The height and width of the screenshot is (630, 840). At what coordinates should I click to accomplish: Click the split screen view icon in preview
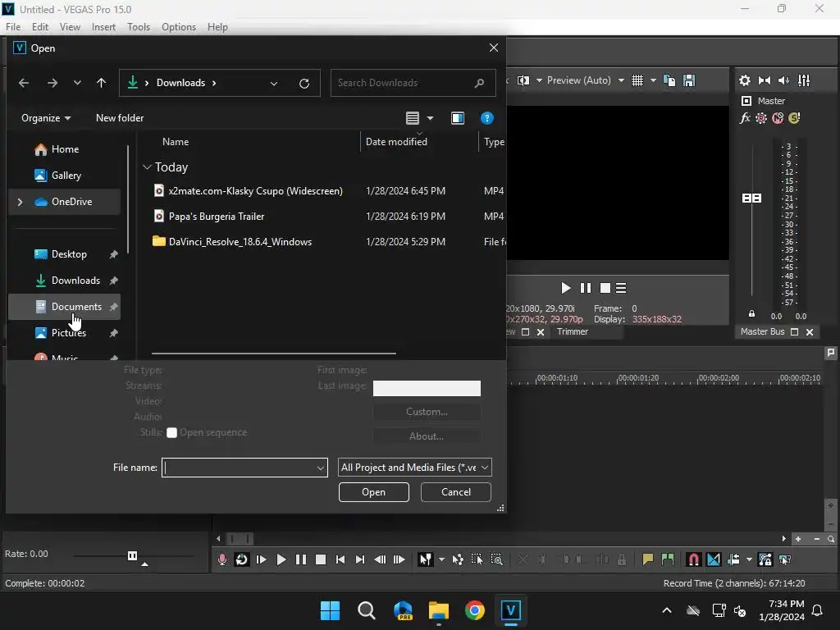click(x=523, y=80)
